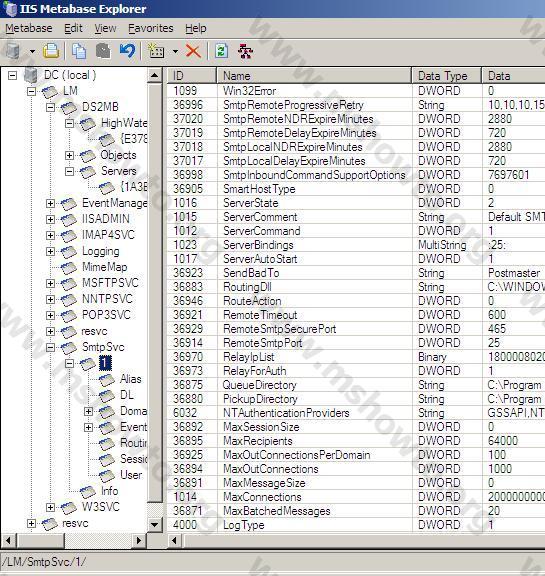Screen dimensions: 545x576
Task: Select the SendBadTo property row
Action: point(356,273)
